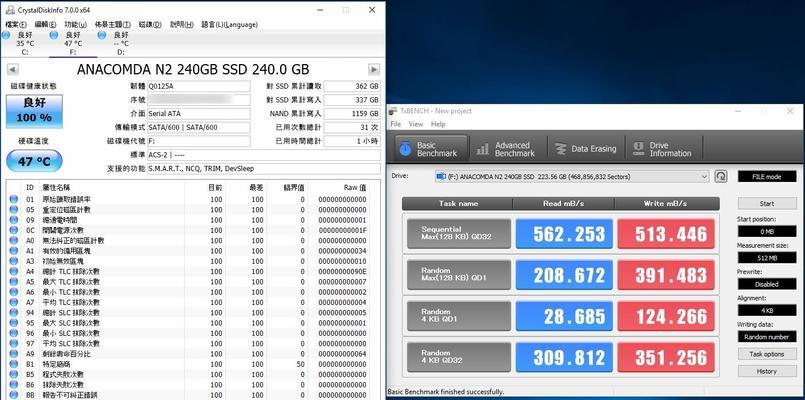Click the 4 KB QD32 read result 309.812
805x400 pixels.
pos(564,357)
